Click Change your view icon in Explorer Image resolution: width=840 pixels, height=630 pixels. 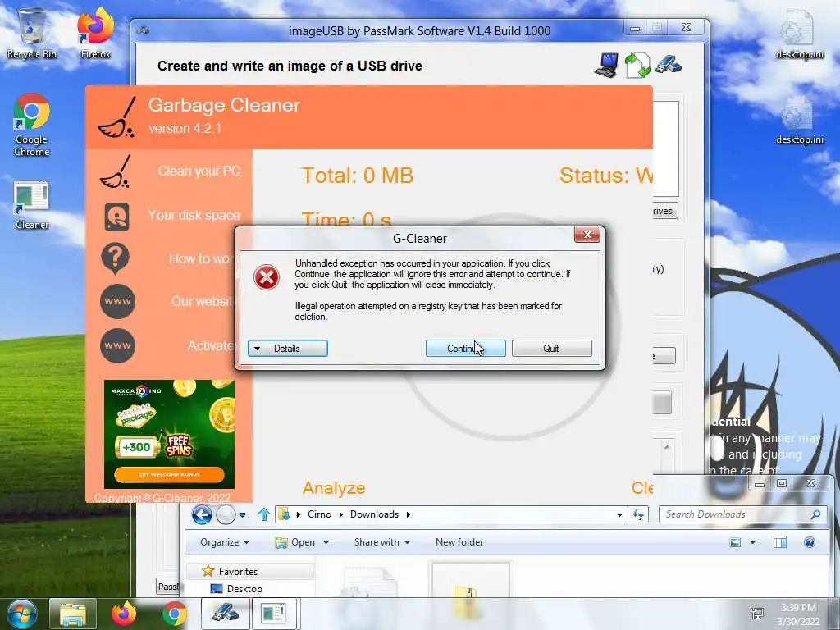click(x=735, y=542)
